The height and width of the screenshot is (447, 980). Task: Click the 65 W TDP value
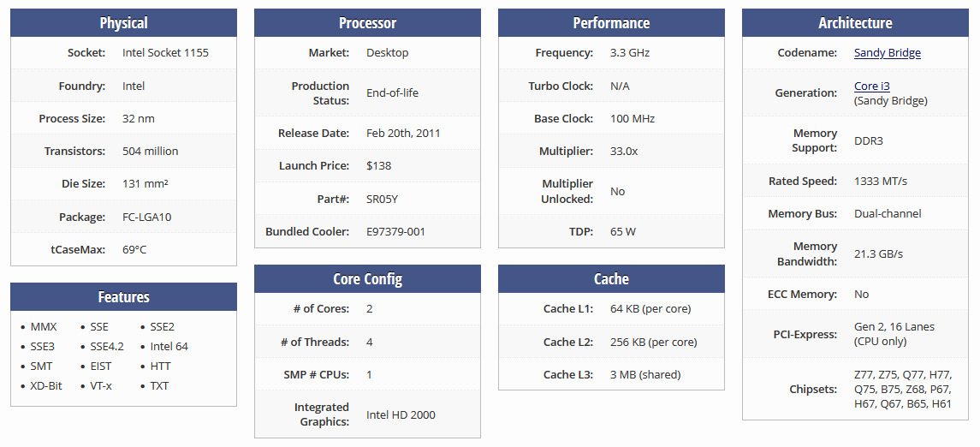623,231
